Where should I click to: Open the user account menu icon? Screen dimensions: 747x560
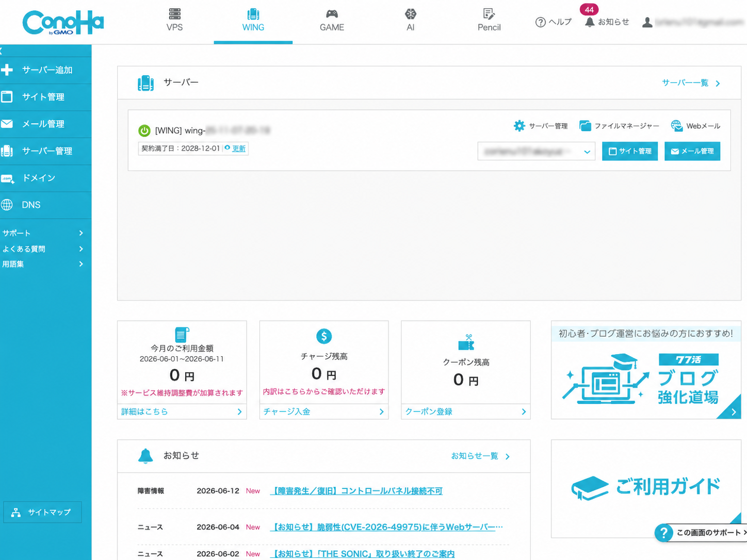click(x=647, y=22)
